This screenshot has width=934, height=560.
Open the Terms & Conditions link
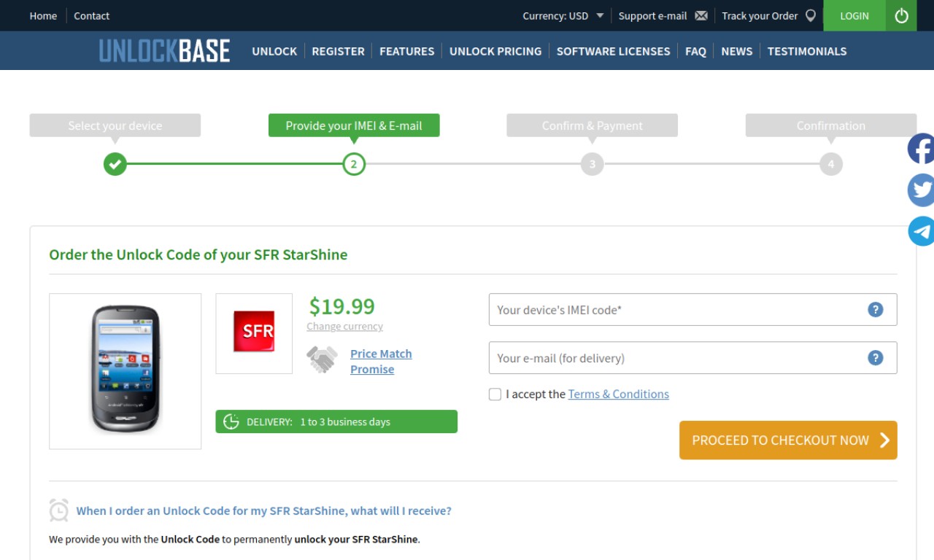(x=619, y=394)
